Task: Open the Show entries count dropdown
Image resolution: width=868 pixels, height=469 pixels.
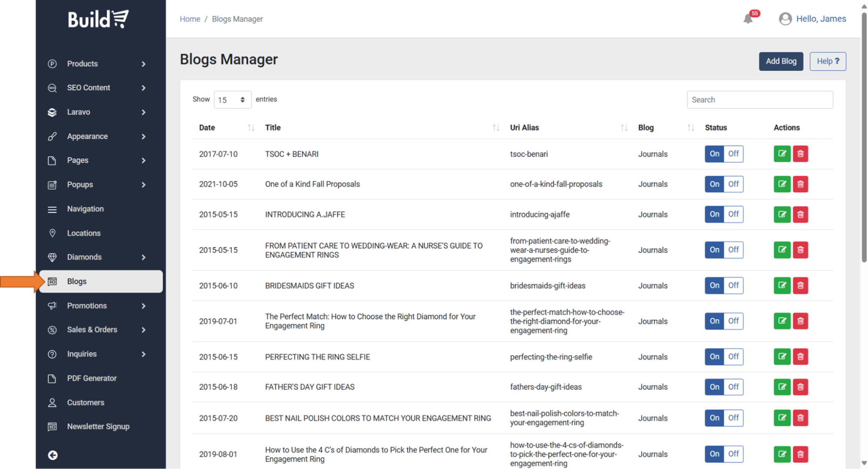Action: [232, 100]
